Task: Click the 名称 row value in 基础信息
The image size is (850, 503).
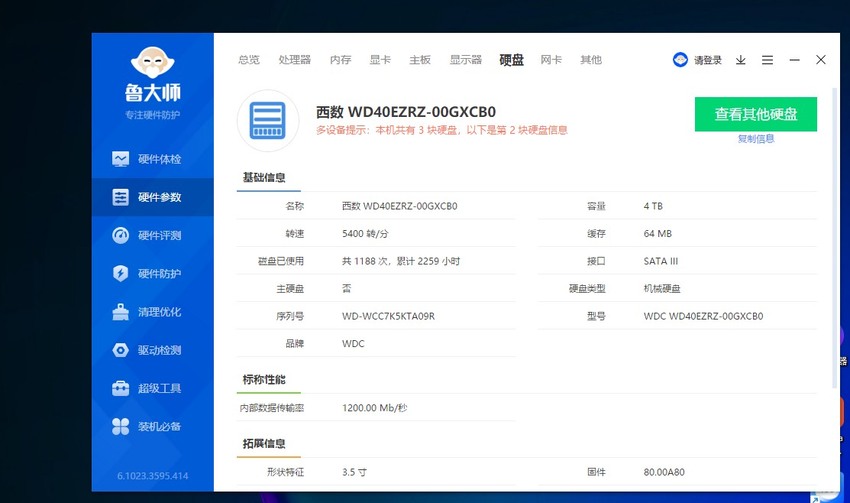Action: click(x=400, y=206)
